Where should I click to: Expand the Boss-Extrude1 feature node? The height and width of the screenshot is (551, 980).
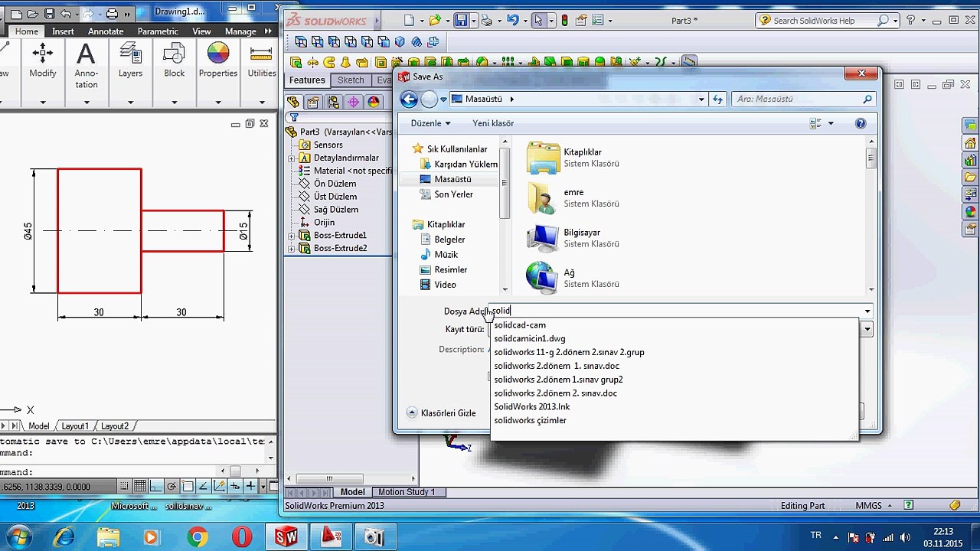pyautogui.click(x=292, y=236)
